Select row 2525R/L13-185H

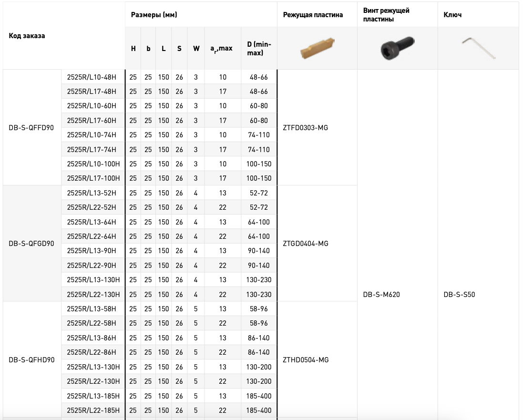tap(169, 396)
